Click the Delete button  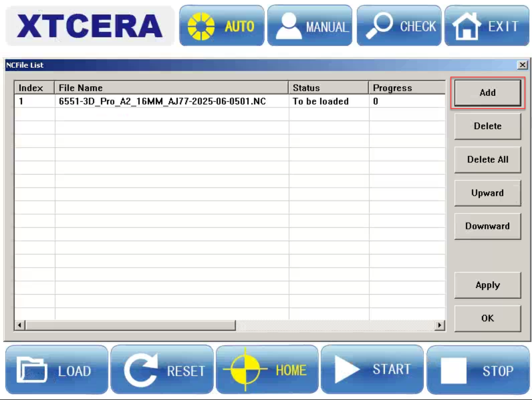tap(487, 126)
